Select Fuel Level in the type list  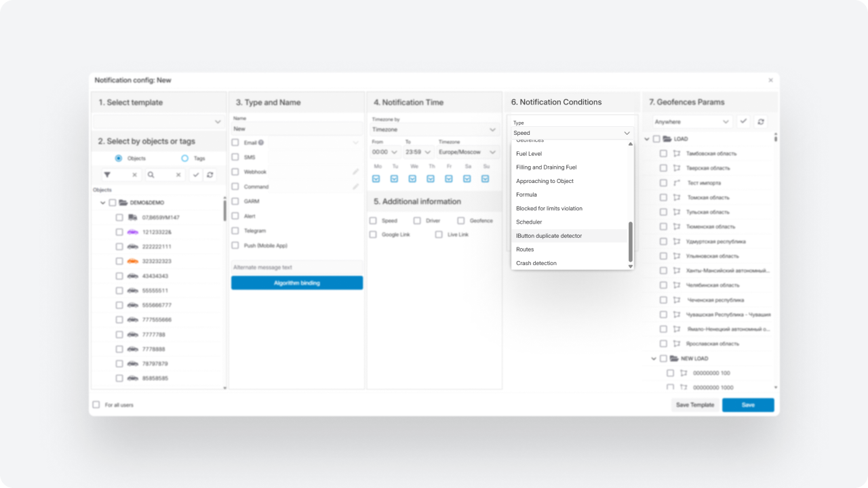[x=528, y=154]
